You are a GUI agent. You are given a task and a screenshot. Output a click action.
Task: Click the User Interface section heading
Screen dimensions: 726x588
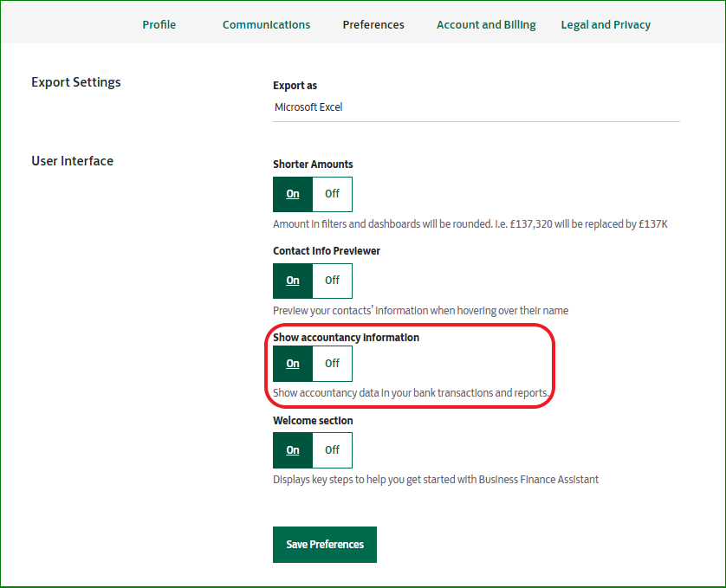coord(72,160)
